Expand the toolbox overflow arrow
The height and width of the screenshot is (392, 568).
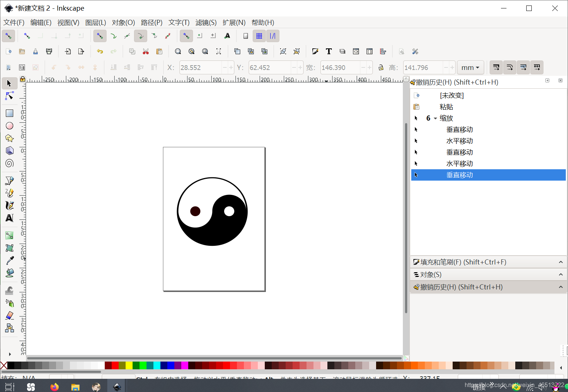pyautogui.click(x=10, y=354)
